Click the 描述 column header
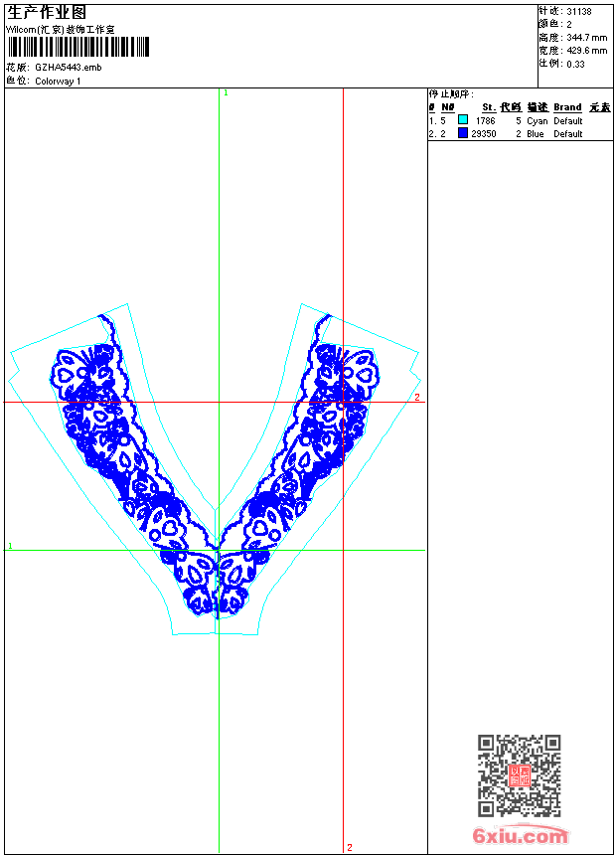The width and height of the screenshot is (616, 855). coord(538,107)
